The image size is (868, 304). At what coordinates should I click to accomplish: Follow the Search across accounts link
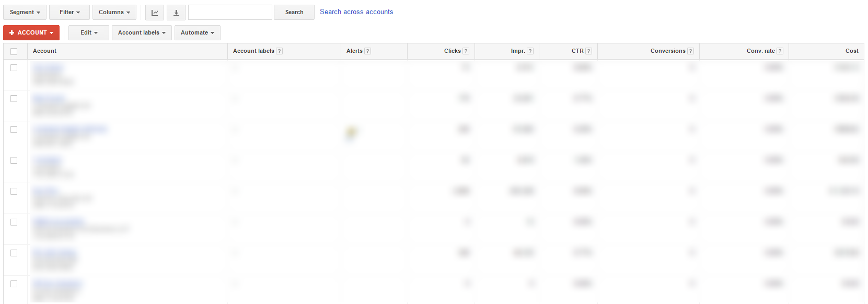(356, 12)
